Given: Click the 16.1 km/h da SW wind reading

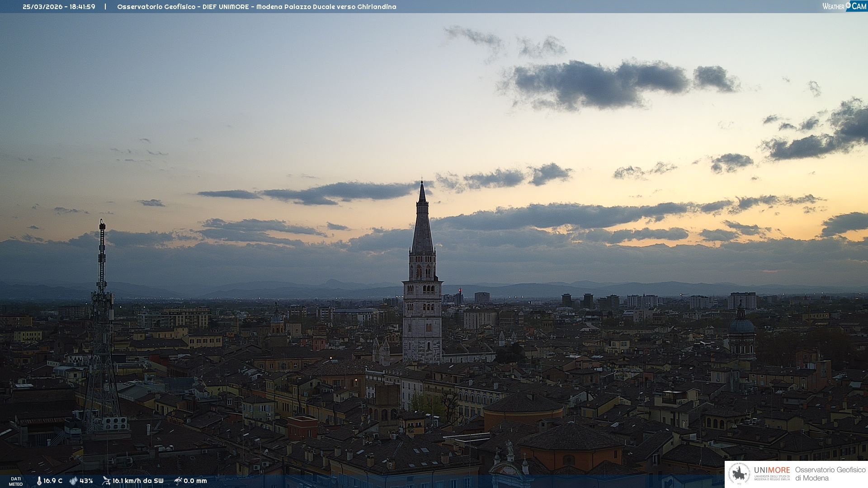Looking at the screenshot, I should 138,481.
